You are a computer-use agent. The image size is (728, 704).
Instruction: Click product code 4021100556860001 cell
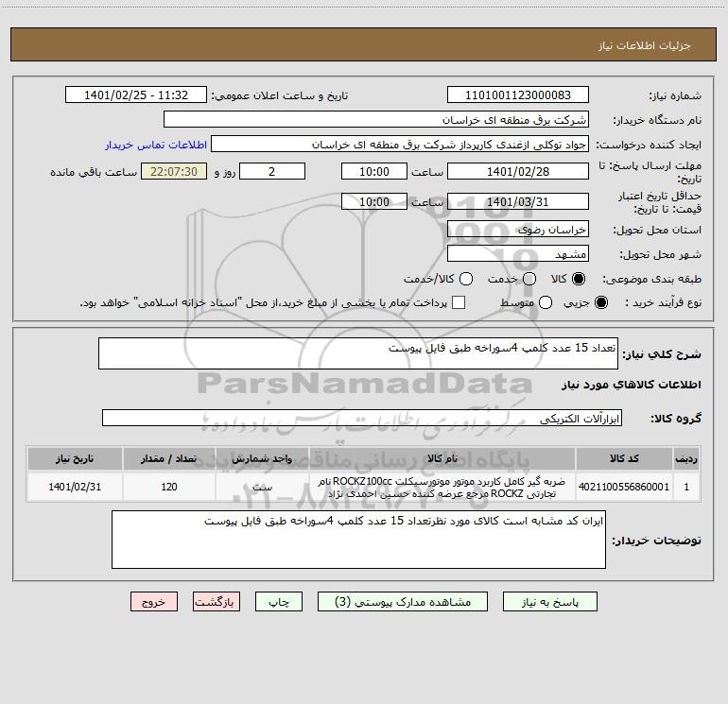click(x=624, y=487)
